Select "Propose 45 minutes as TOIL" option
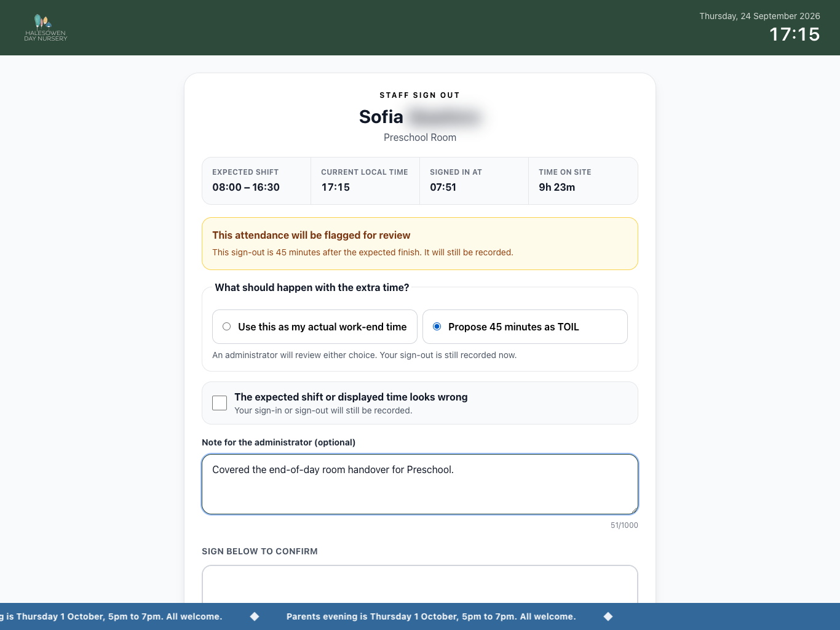The image size is (840, 630). (x=525, y=327)
